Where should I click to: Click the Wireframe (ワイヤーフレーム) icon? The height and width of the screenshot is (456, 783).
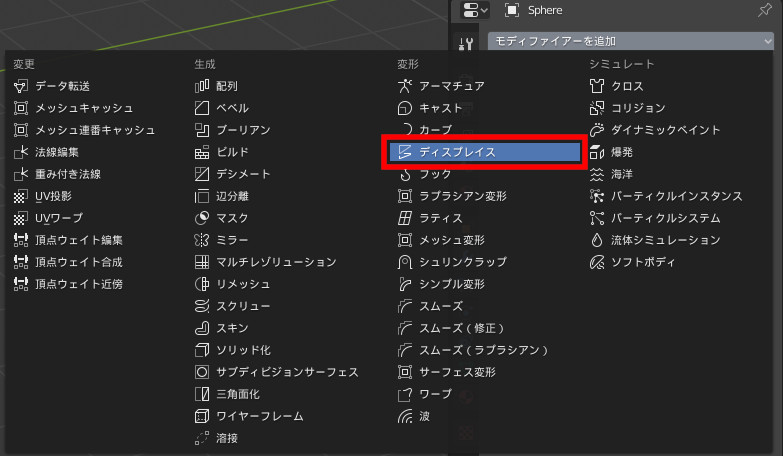point(202,416)
